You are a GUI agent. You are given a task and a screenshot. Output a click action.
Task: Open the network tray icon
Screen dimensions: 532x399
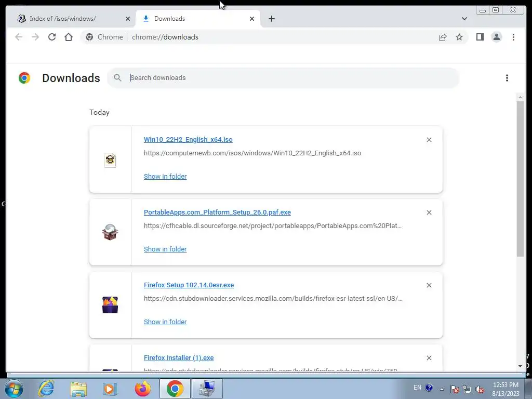tap(467, 389)
